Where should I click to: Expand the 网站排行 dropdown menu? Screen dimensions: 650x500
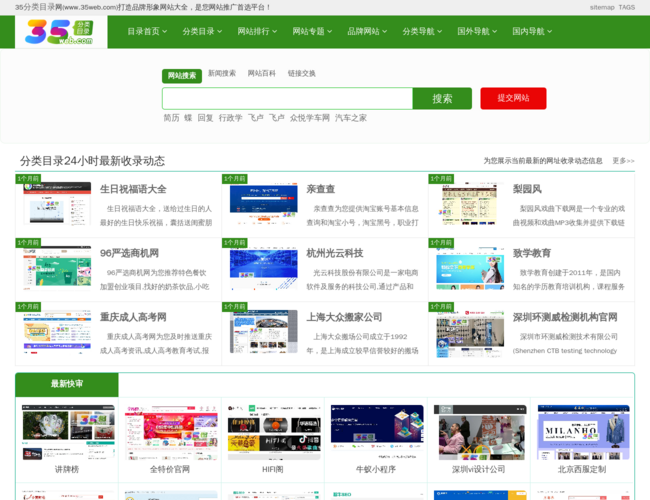257,32
